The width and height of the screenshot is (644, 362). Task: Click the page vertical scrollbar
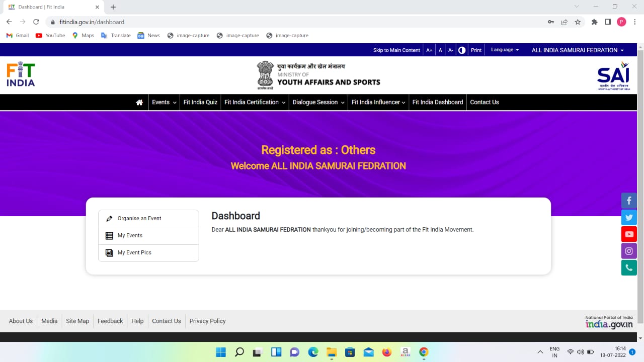640,186
